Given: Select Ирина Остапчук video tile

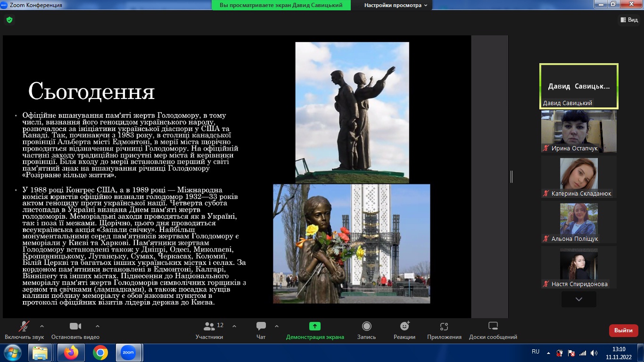Looking at the screenshot, I should click(579, 131).
